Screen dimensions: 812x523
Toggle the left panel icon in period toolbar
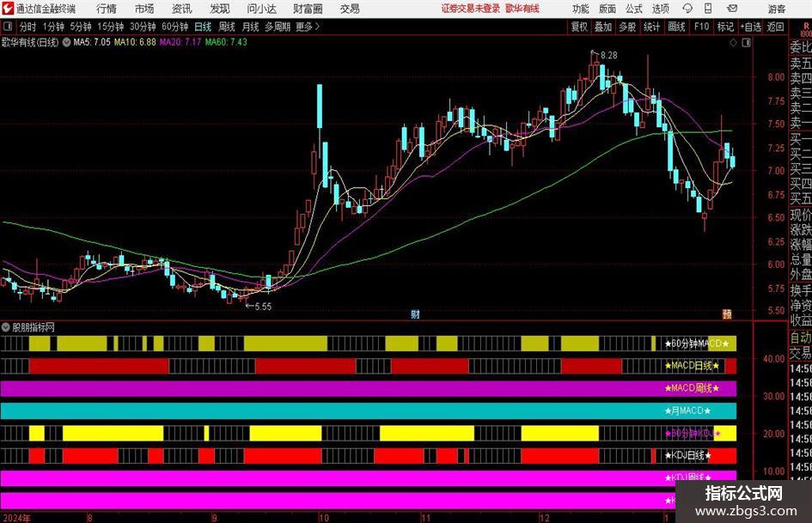point(7,27)
